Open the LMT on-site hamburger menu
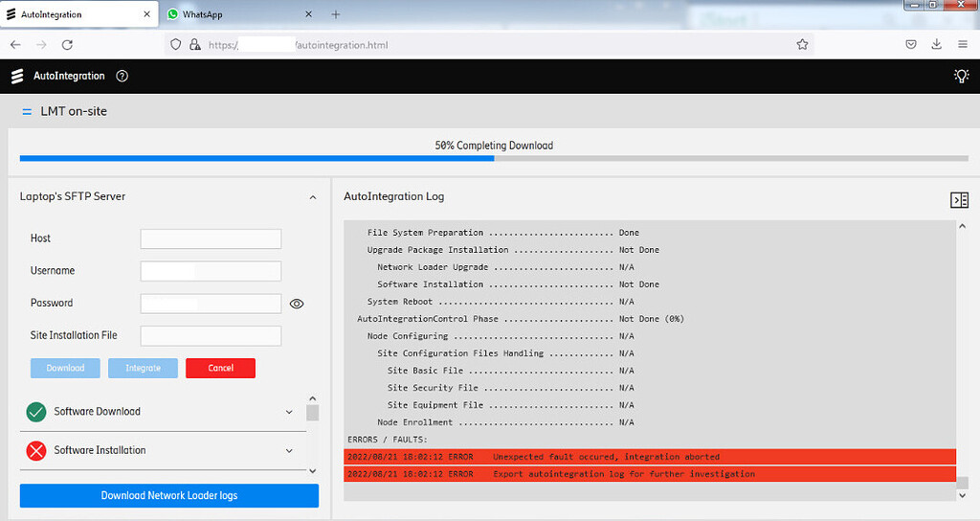Image resolution: width=980 pixels, height=521 pixels. tap(27, 112)
